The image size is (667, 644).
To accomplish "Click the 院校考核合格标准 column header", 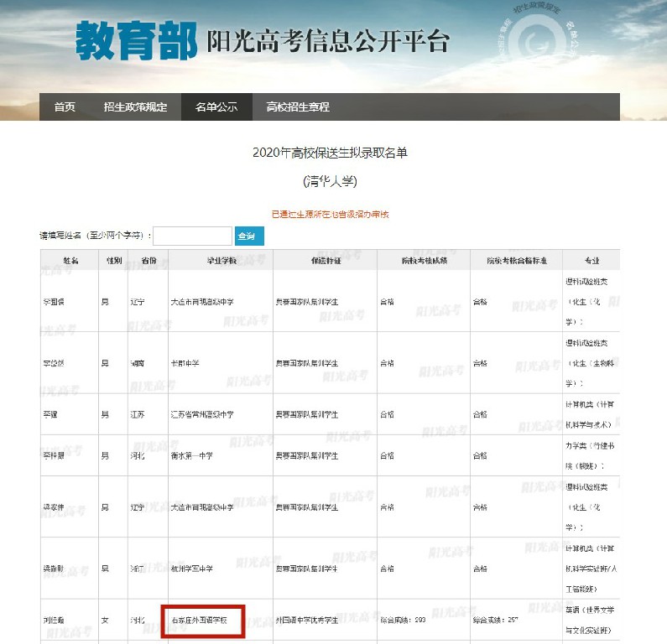I will [517, 260].
